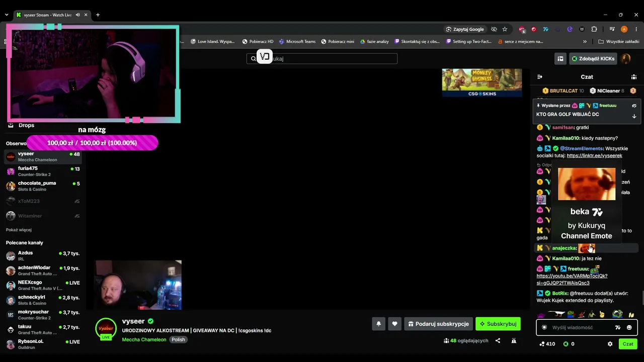
Task: Open recommended channel Azdus
Action: [x=43, y=256]
